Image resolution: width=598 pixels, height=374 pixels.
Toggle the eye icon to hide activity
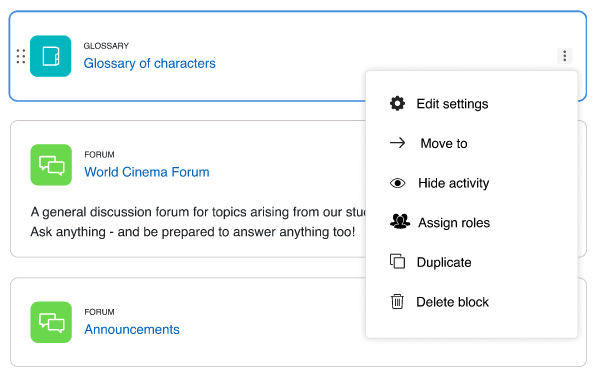(x=397, y=183)
